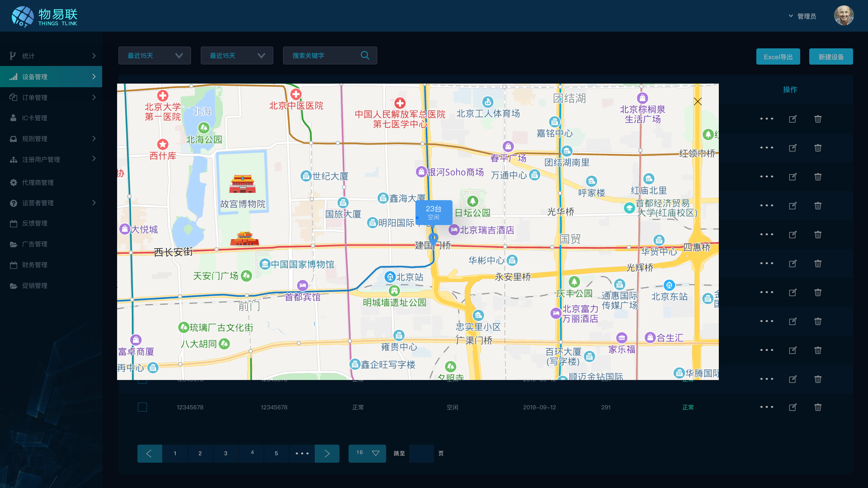Go to the next page arrow

click(x=327, y=453)
